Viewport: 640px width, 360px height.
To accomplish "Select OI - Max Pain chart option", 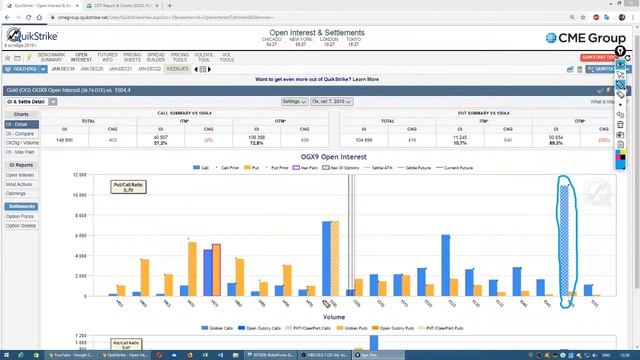I will click(x=22, y=152).
